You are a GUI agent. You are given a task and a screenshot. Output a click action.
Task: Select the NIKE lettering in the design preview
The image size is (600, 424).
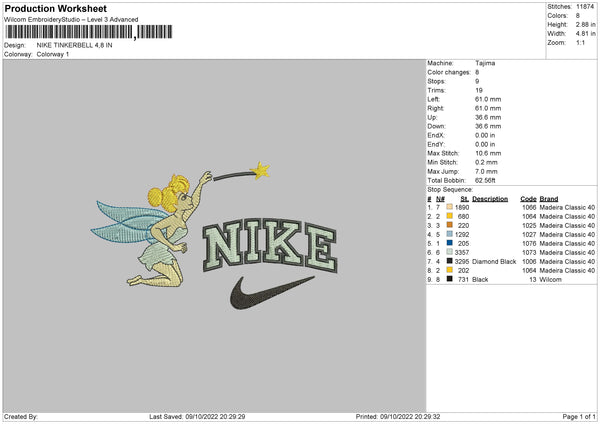click(270, 246)
